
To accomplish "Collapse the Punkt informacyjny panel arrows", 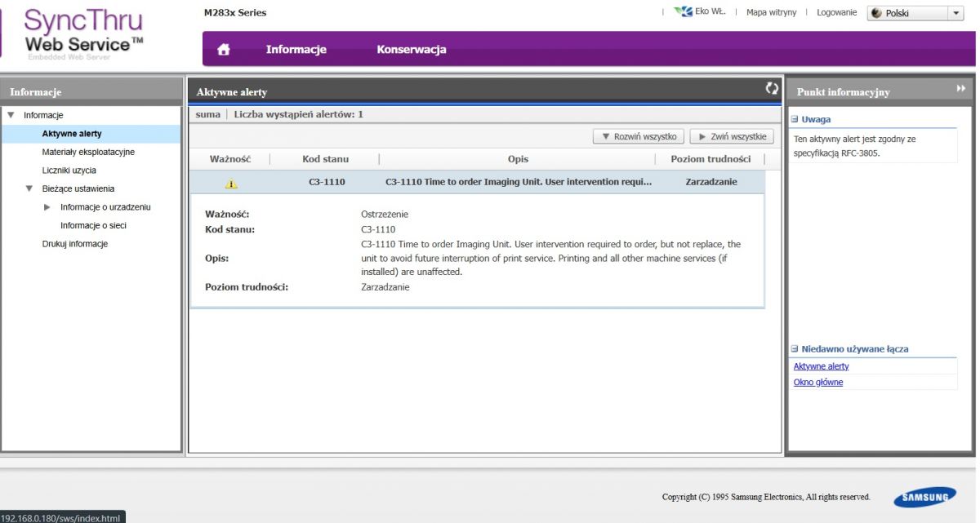I will (x=960, y=88).
